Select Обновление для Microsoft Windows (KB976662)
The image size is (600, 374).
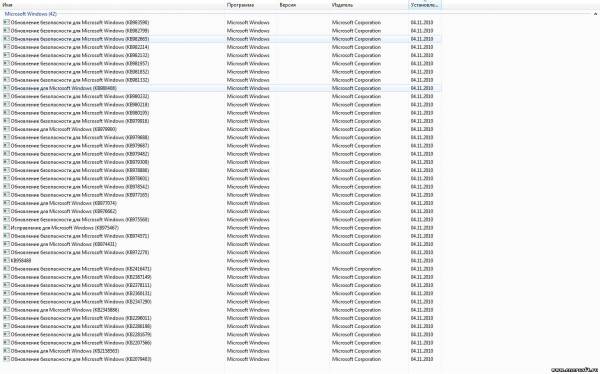pos(222,212)
